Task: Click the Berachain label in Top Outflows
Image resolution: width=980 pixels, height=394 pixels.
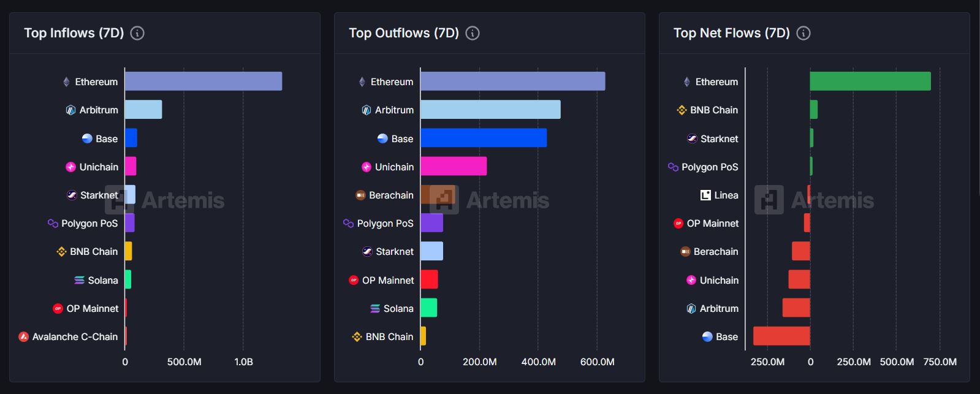Action: pyautogui.click(x=392, y=195)
